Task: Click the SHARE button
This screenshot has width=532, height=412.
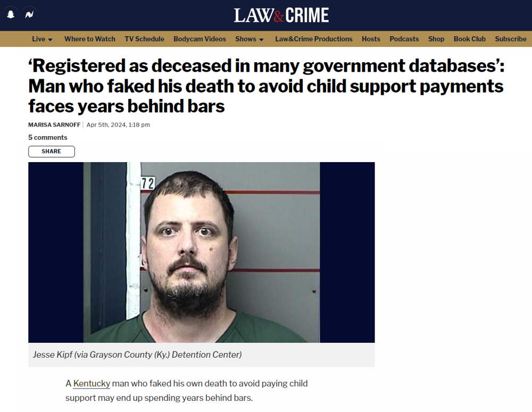Action: (x=52, y=151)
